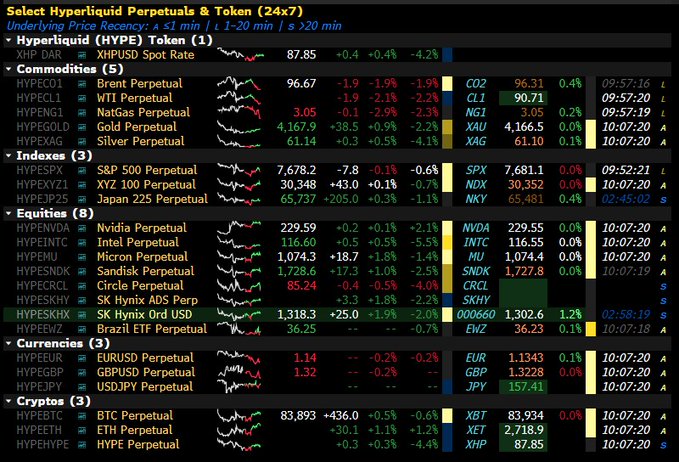
Task: Collapse the Indexes (3) group
Action: click(8, 156)
